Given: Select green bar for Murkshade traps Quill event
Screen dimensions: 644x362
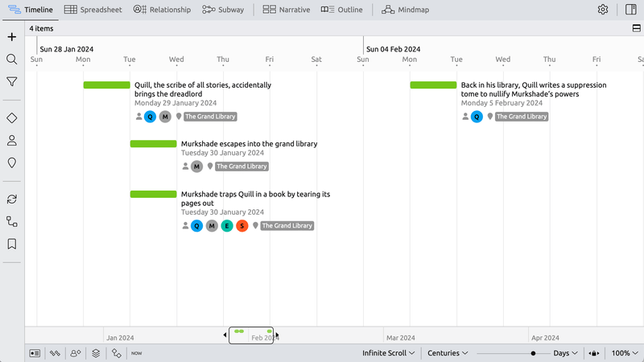Looking at the screenshot, I should pyautogui.click(x=153, y=194).
